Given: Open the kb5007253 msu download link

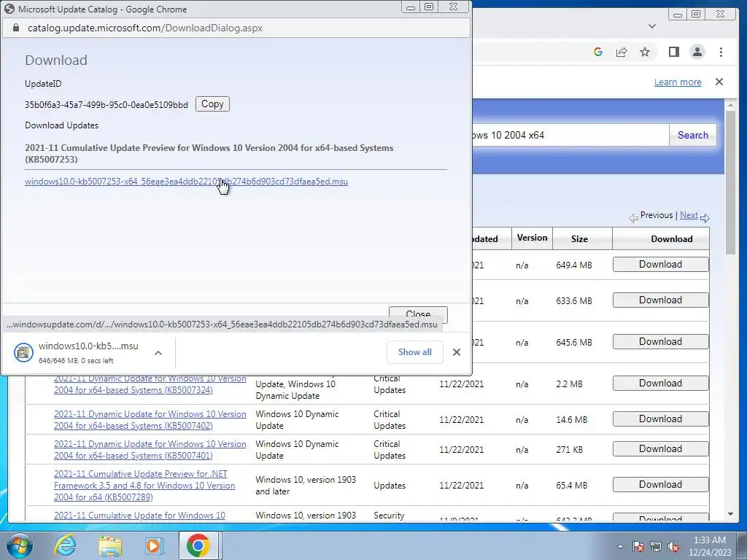Looking at the screenshot, I should point(186,182).
